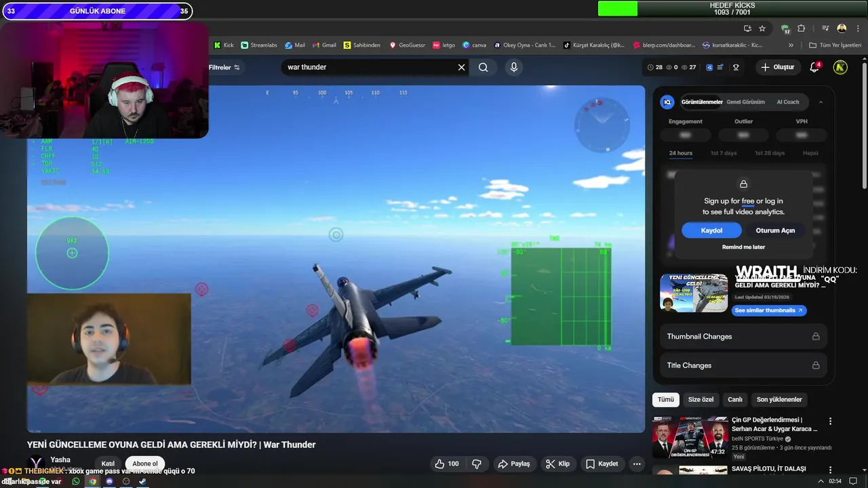Screen dimensions: 868x488
Task: Open the Streamlabs bookmark
Action: [259, 45]
